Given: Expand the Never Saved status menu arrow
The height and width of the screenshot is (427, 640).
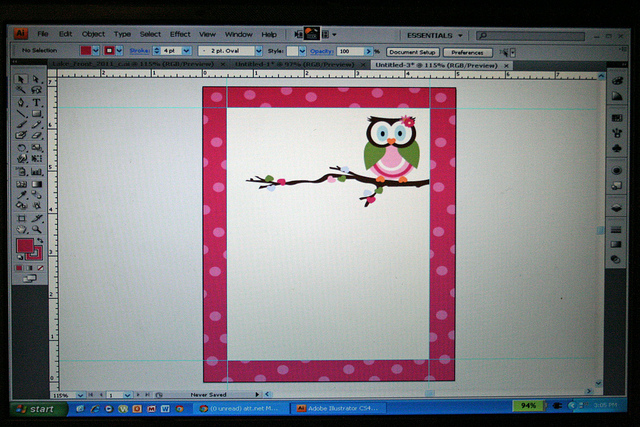Looking at the screenshot, I should [x=257, y=394].
